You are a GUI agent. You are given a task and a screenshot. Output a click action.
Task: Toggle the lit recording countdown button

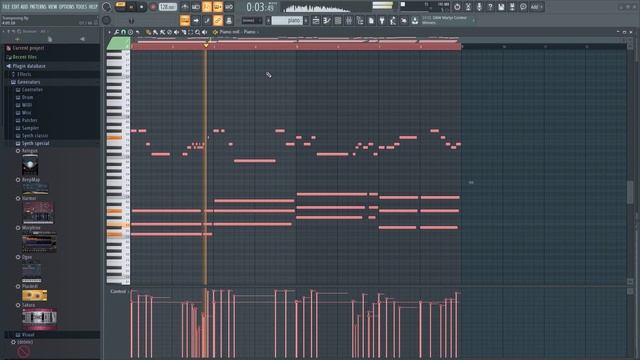(207, 7)
